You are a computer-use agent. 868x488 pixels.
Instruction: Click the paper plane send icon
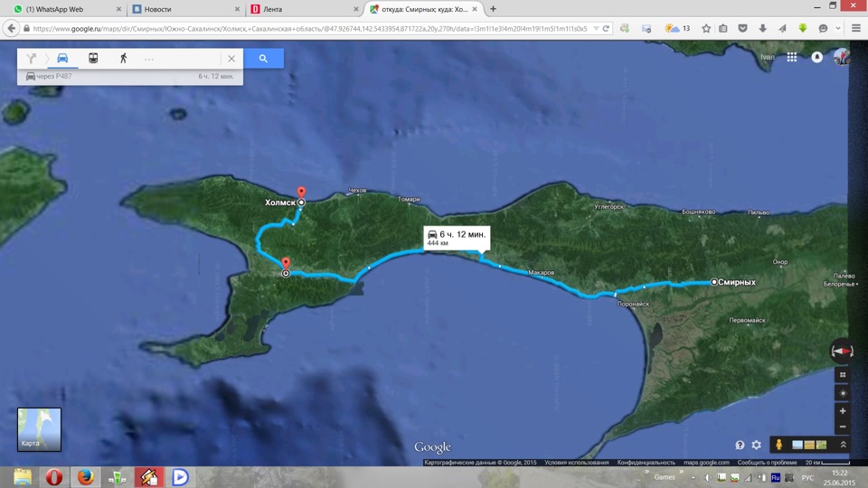pos(783,28)
